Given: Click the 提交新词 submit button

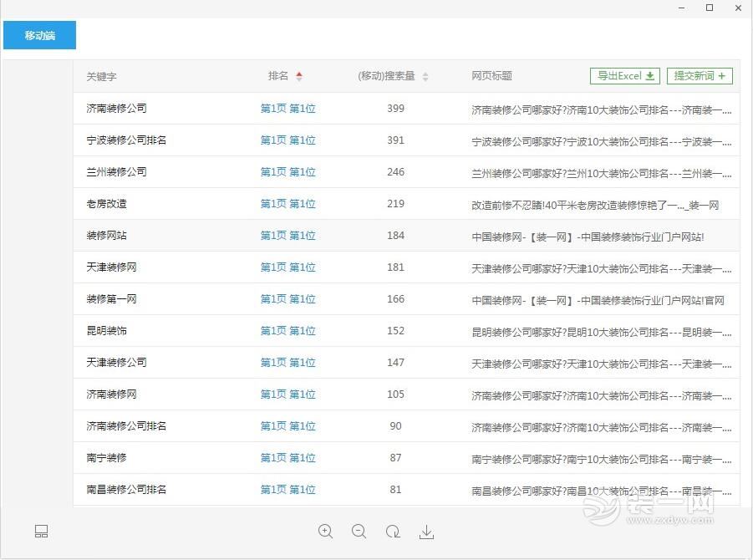Looking at the screenshot, I should tap(700, 75).
